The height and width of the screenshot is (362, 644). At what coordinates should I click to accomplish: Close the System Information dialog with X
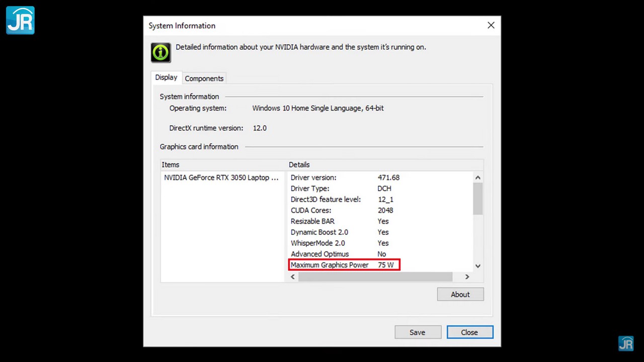tap(491, 25)
